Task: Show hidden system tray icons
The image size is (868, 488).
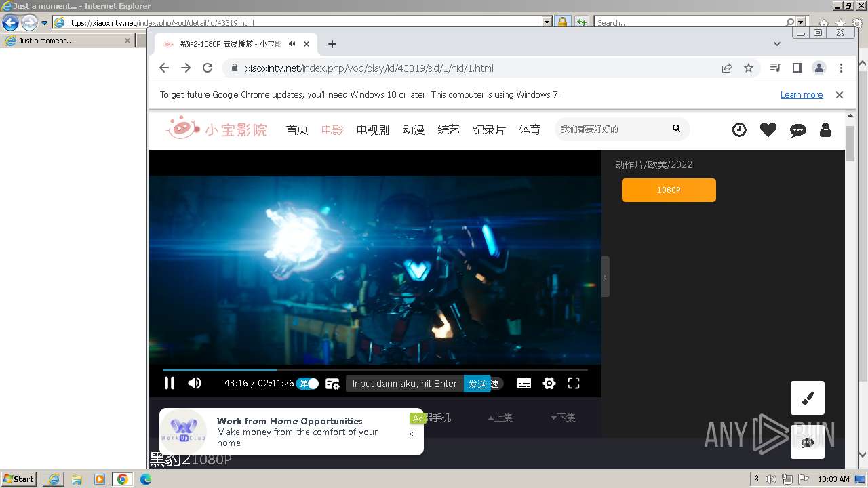Action: 756,479
